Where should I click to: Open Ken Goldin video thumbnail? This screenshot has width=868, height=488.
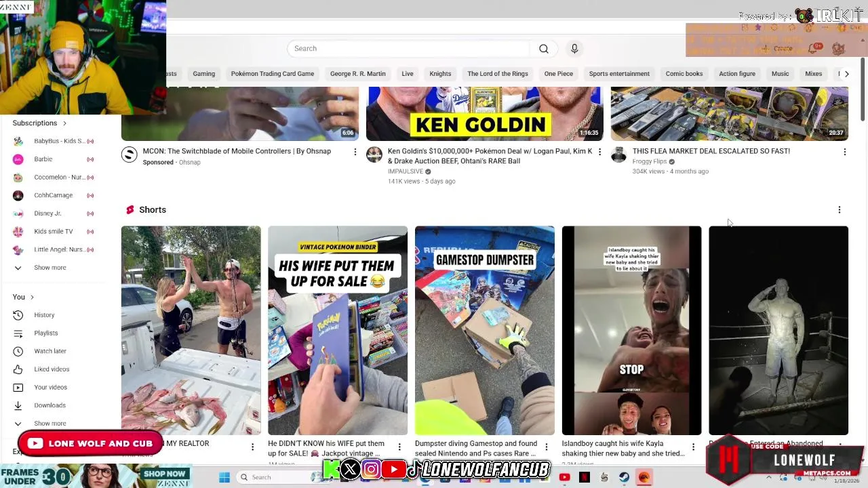pos(484,113)
